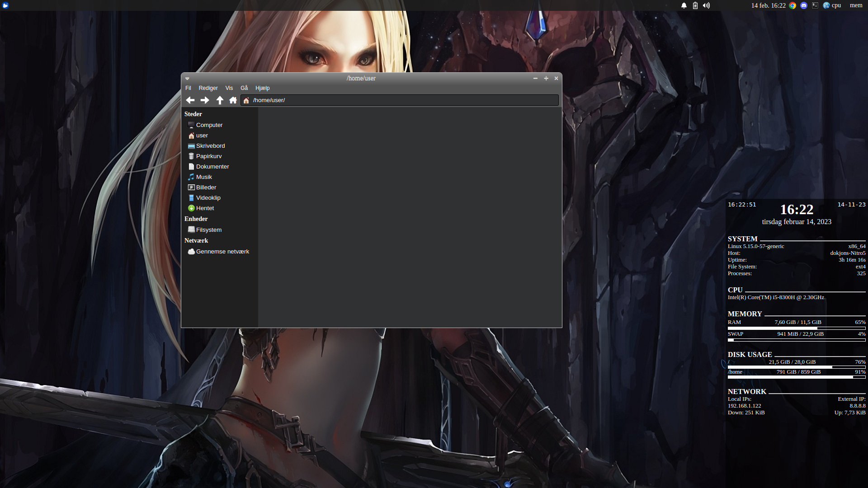Image resolution: width=868 pixels, height=488 pixels.
Task: Click the home icon in the toolbar
Action: click(233, 100)
